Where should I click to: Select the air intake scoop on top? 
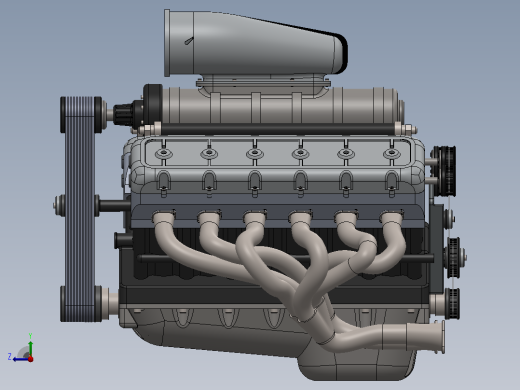[x=256, y=43]
